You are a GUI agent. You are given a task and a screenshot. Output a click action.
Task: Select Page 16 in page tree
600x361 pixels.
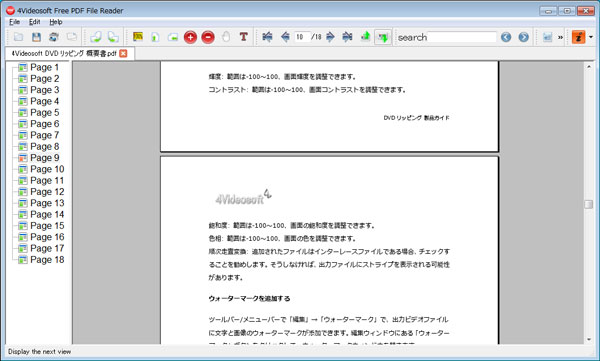pos(47,237)
